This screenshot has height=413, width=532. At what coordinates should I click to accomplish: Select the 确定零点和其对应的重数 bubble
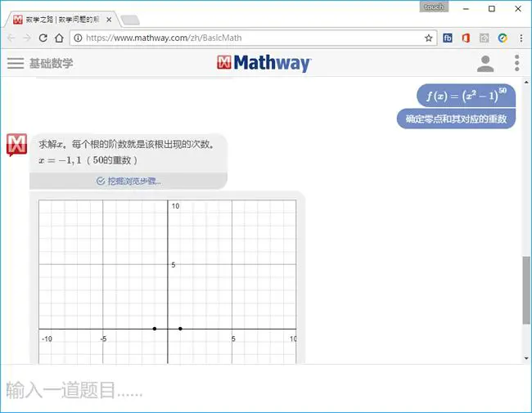pos(456,119)
